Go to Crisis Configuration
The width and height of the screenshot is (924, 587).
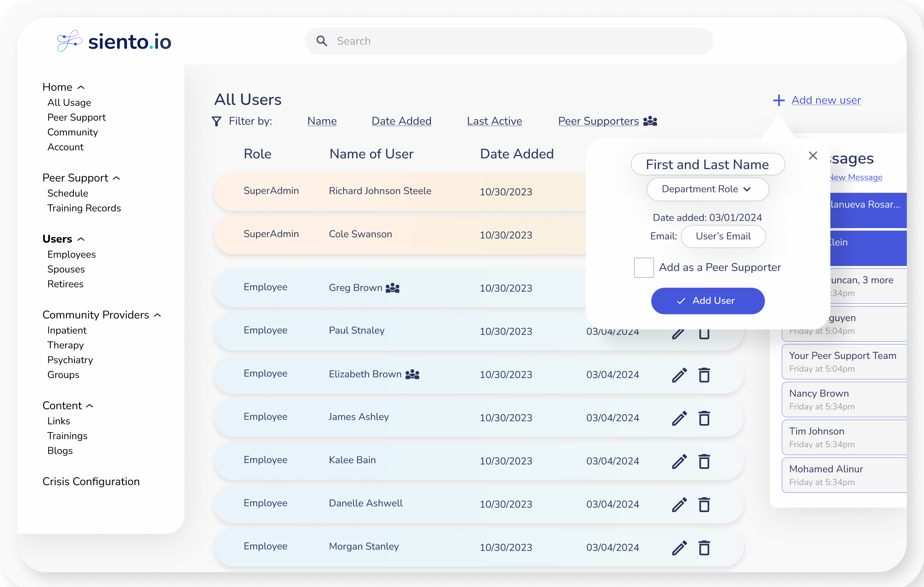pos(91,482)
